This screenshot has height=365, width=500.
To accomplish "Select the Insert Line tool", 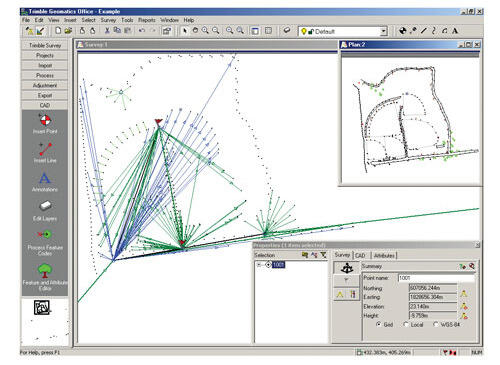I will point(45,153).
